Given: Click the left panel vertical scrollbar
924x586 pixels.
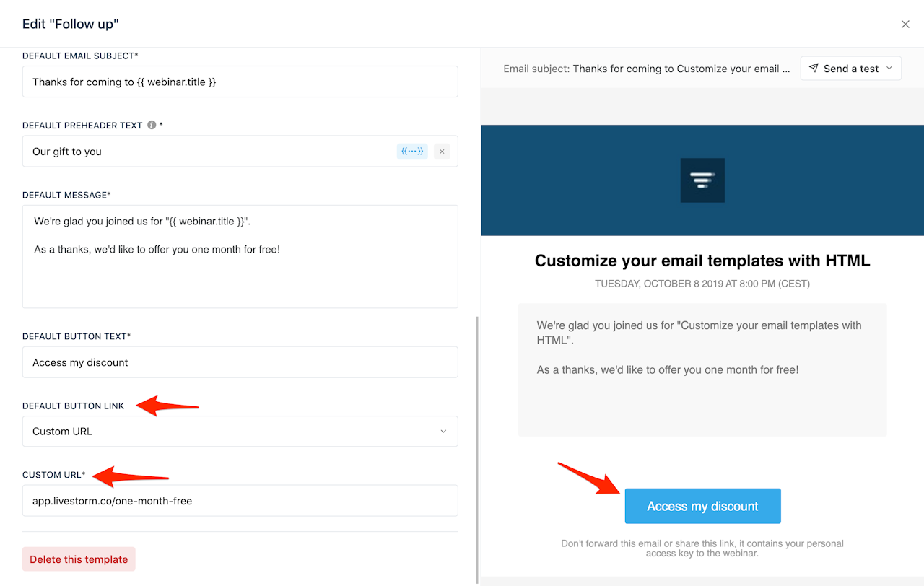Looking at the screenshot, I should point(476,447).
